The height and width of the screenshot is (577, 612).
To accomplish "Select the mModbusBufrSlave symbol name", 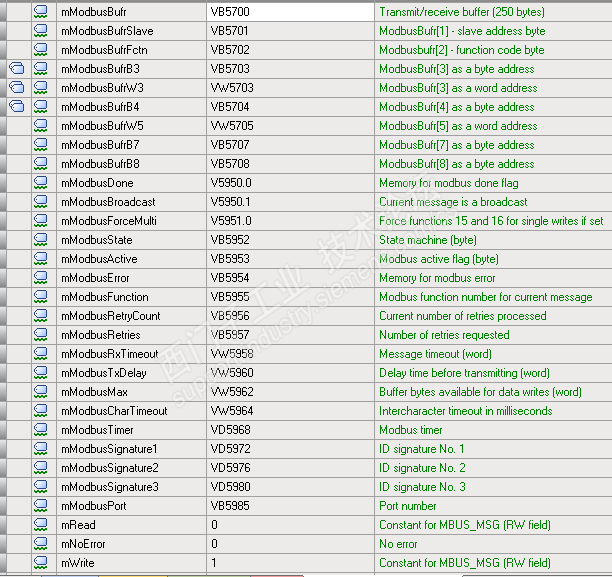I will (107, 31).
